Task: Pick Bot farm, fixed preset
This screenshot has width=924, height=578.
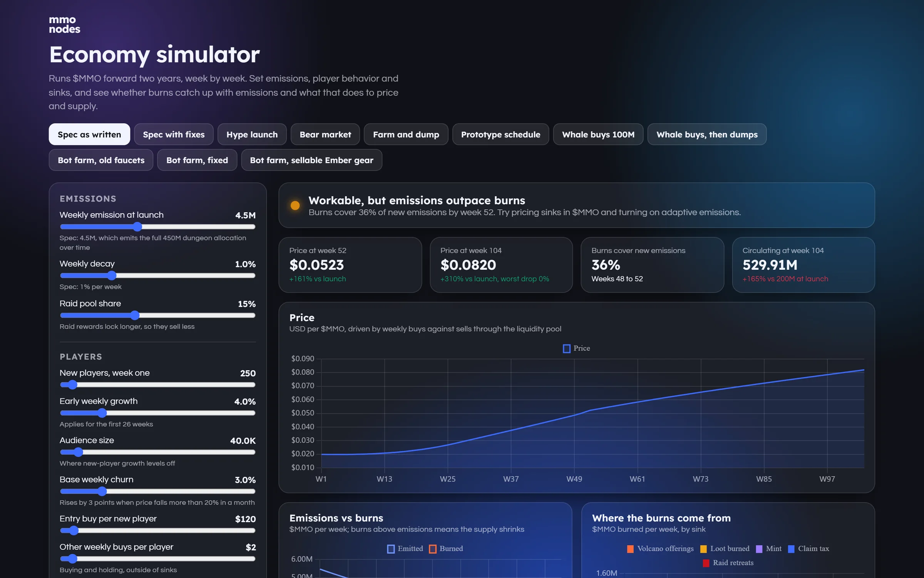Action: (197, 160)
